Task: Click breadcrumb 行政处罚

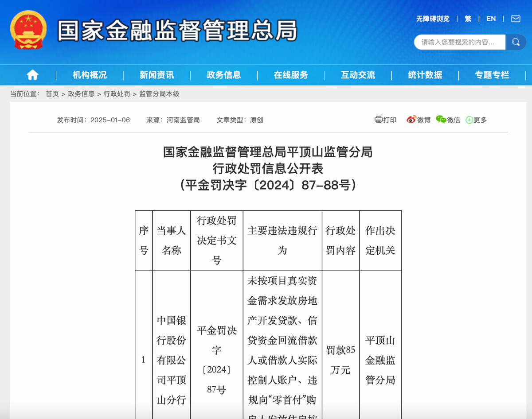Action: 117,94
